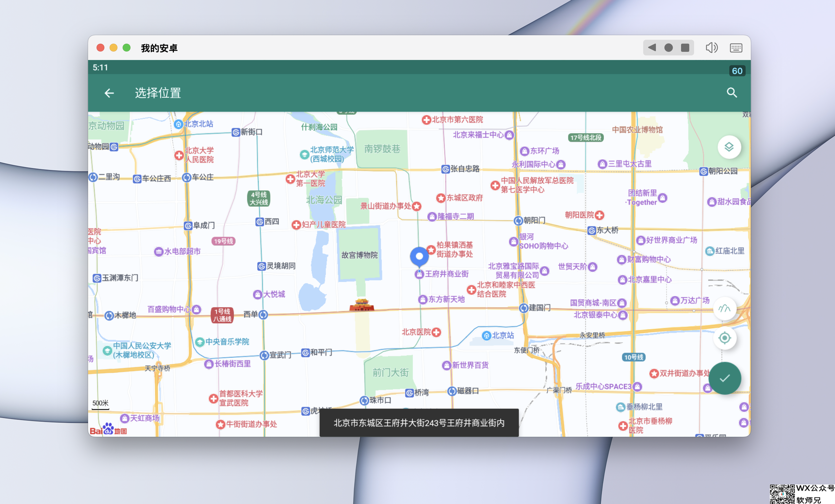Click the 南锣鼓巷 label
The height and width of the screenshot is (504, 835).
pos(382,149)
